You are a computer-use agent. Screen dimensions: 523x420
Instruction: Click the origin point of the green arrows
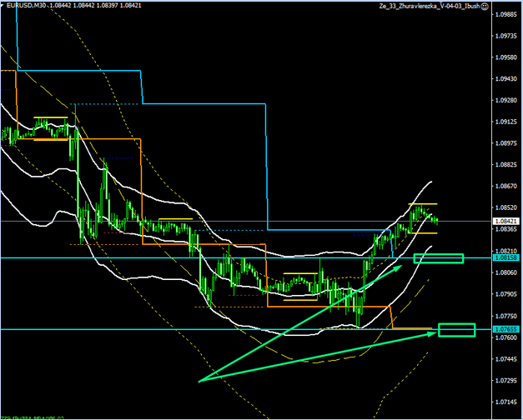click(199, 381)
